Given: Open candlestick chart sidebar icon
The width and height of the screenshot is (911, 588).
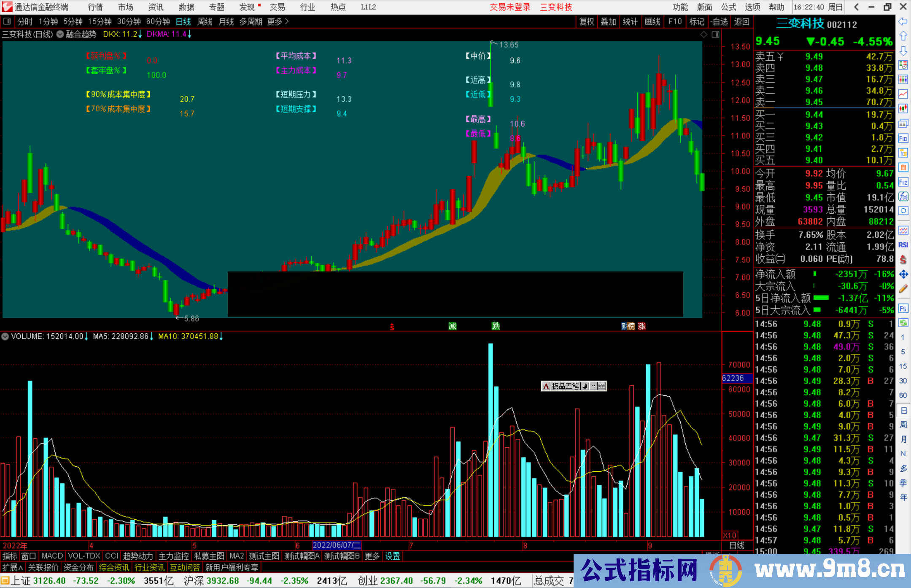Looking at the screenshot, I should 903,108.
